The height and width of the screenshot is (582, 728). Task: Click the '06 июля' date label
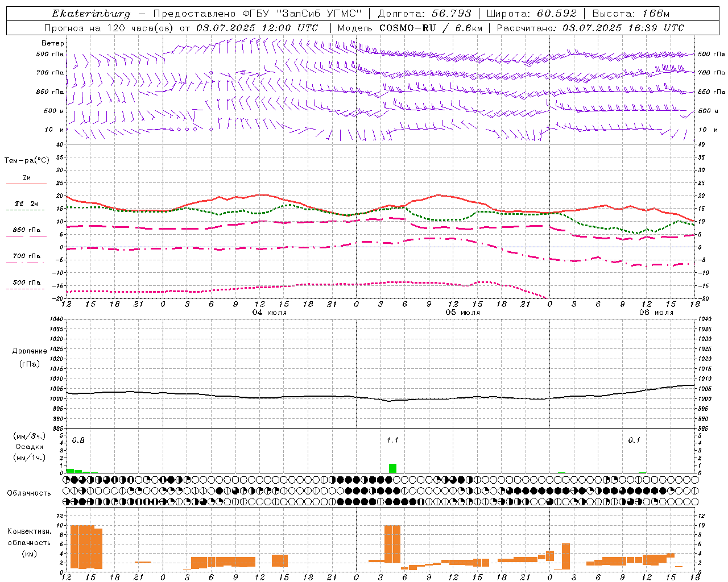[x=656, y=313]
